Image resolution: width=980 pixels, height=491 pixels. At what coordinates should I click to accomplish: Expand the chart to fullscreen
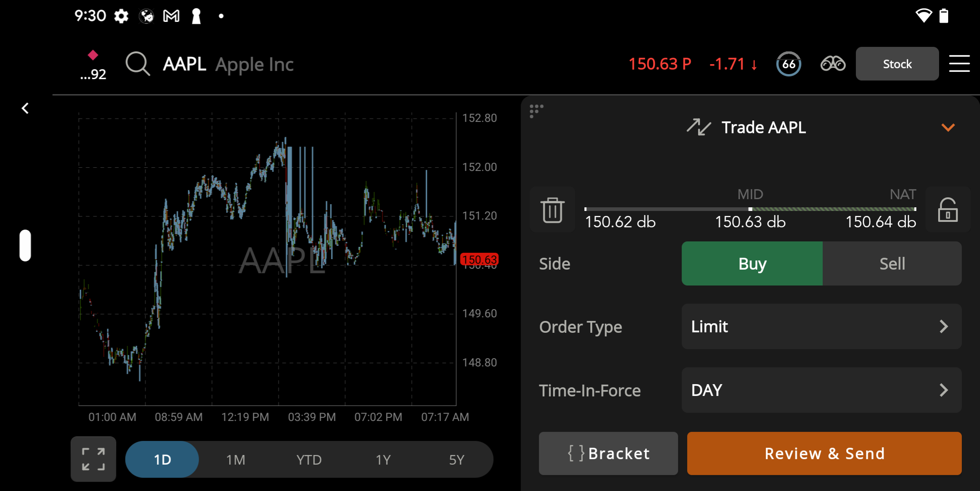(x=94, y=459)
